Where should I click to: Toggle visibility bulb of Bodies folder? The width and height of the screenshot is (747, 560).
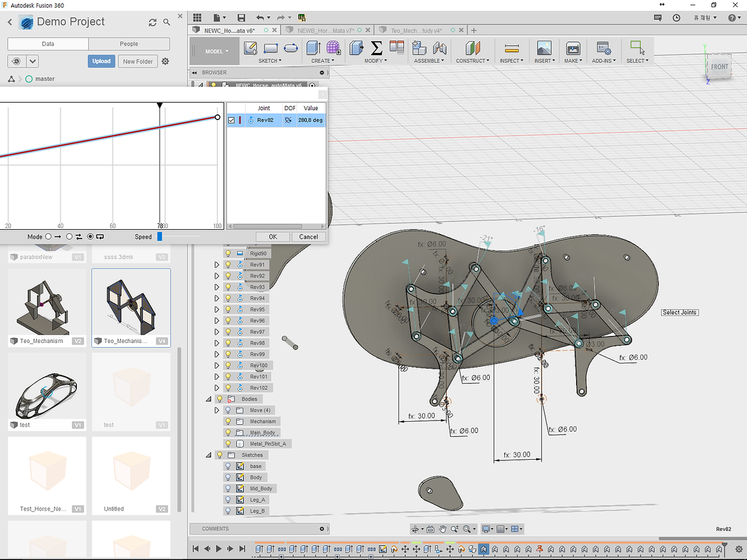pyautogui.click(x=220, y=399)
